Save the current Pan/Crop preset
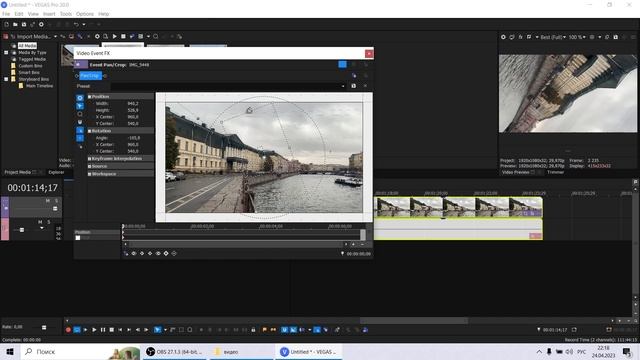Screen dimensions: 640x360 coord(353,86)
